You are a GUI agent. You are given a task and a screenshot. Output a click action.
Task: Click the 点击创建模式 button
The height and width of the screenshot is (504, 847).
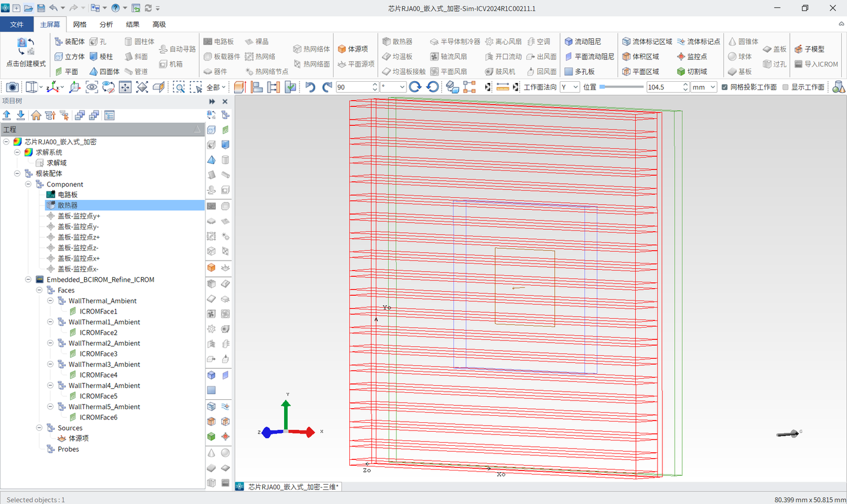(26, 53)
